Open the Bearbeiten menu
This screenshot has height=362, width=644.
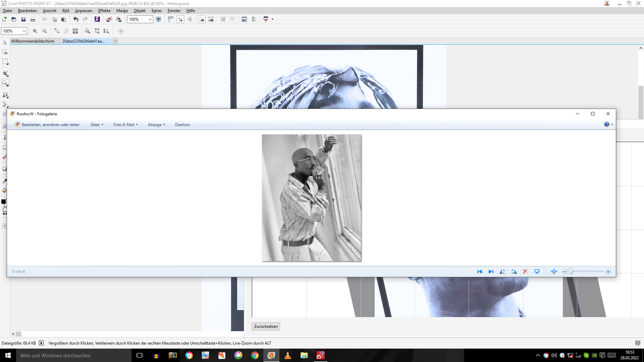tap(28, 11)
